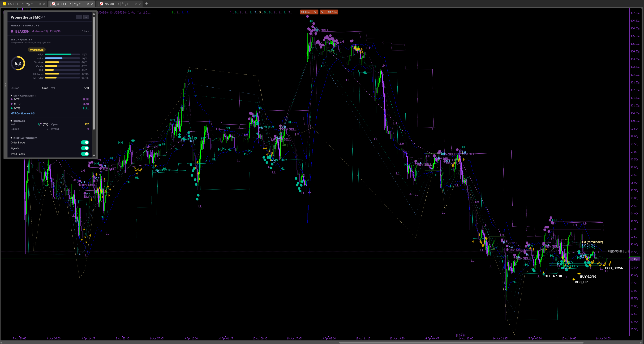The image size is (644, 344).
Task: Open the NAS100 h4 timeframe dropdown
Action: 127,4
